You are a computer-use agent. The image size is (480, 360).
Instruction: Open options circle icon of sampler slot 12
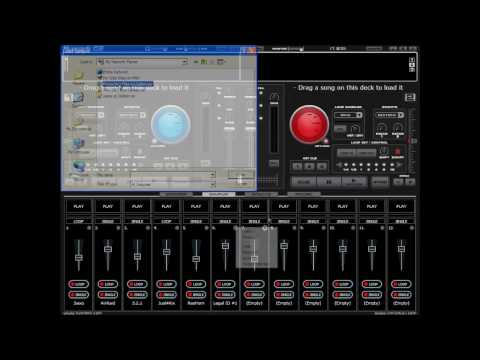coord(412,228)
